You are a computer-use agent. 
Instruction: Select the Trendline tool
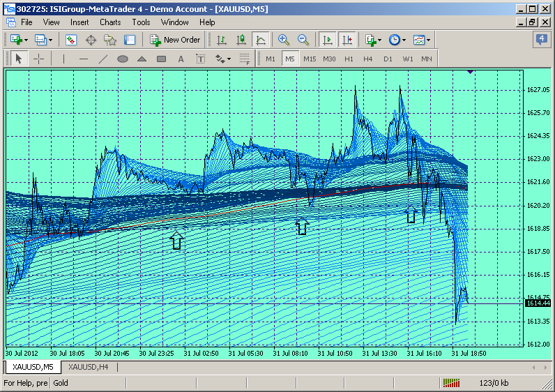coord(103,59)
